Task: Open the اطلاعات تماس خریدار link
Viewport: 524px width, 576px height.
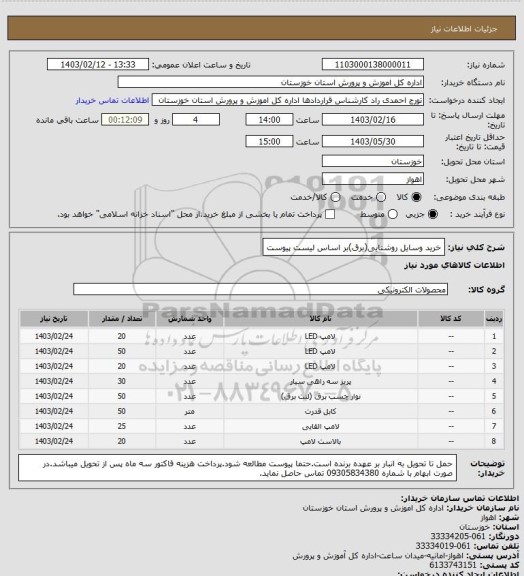Action: tap(112, 101)
